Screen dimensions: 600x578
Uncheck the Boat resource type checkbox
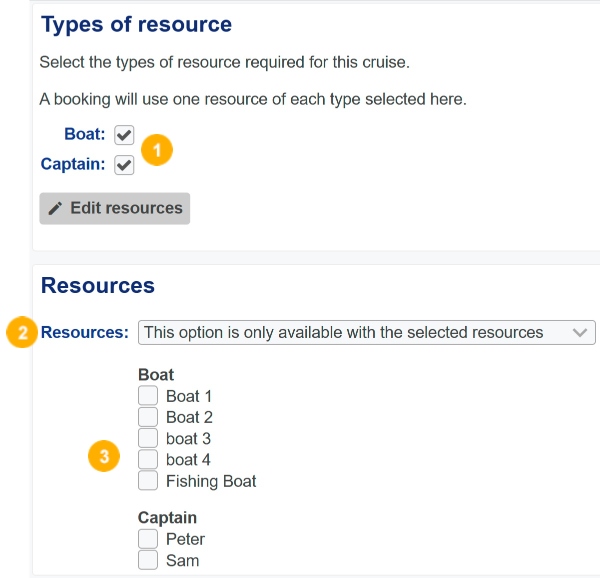tap(124, 135)
